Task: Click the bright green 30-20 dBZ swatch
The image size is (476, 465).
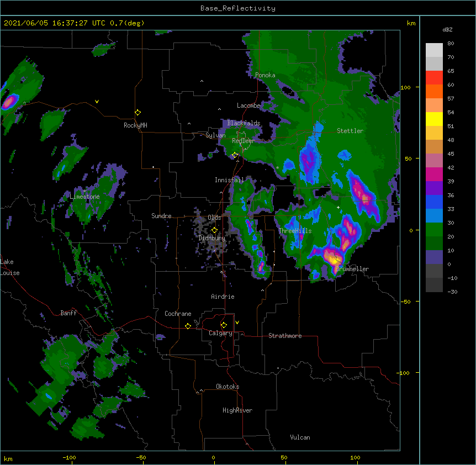Action: [x=434, y=230]
